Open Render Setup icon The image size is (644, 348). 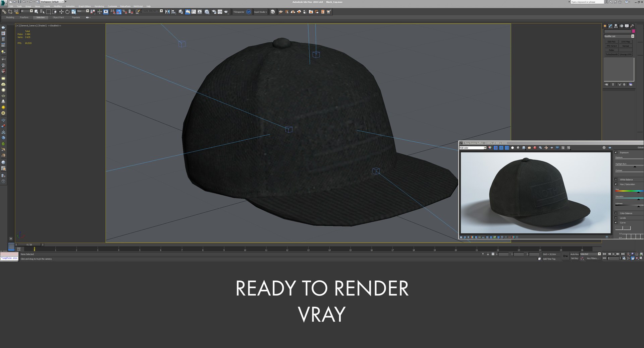[214, 12]
